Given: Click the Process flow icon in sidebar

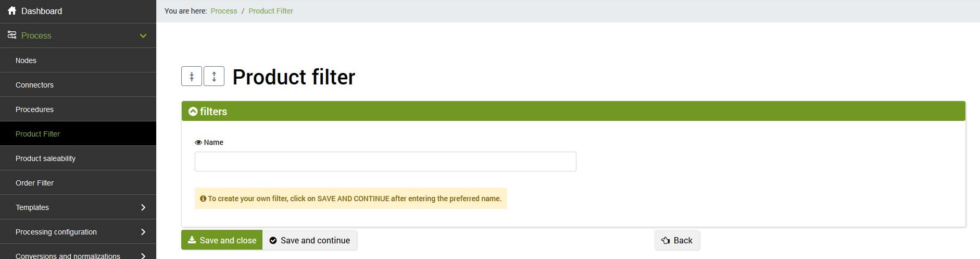Looking at the screenshot, I should [12, 35].
